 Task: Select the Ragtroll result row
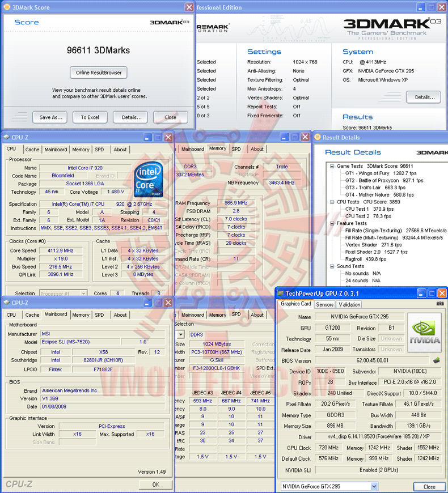click(x=366, y=259)
